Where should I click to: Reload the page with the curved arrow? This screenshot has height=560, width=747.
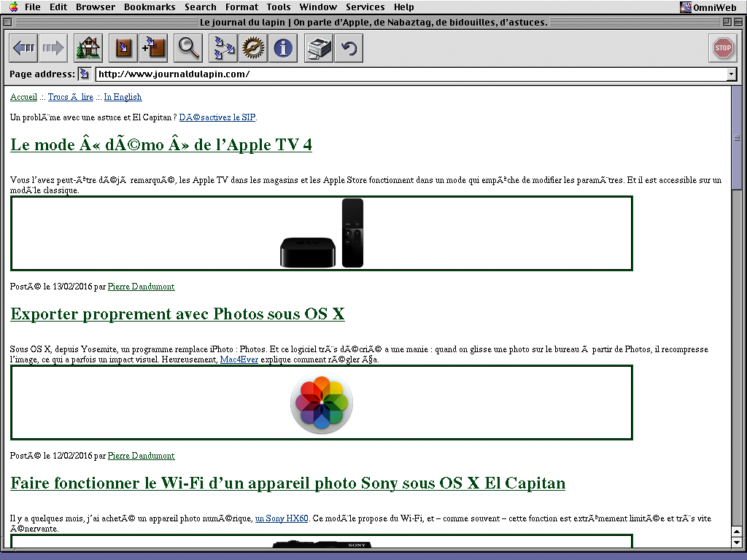pyautogui.click(x=349, y=48)
